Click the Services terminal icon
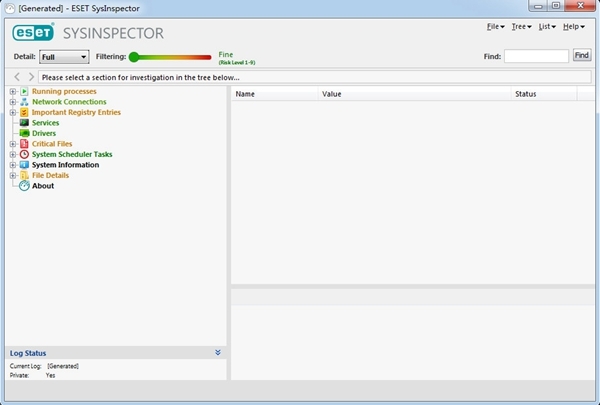Screen dimensions: 600x405 (24, 122)
